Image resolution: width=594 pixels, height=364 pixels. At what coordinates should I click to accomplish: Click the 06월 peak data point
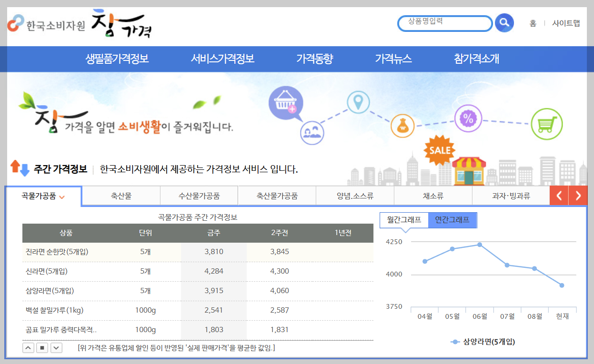point(480,245)
